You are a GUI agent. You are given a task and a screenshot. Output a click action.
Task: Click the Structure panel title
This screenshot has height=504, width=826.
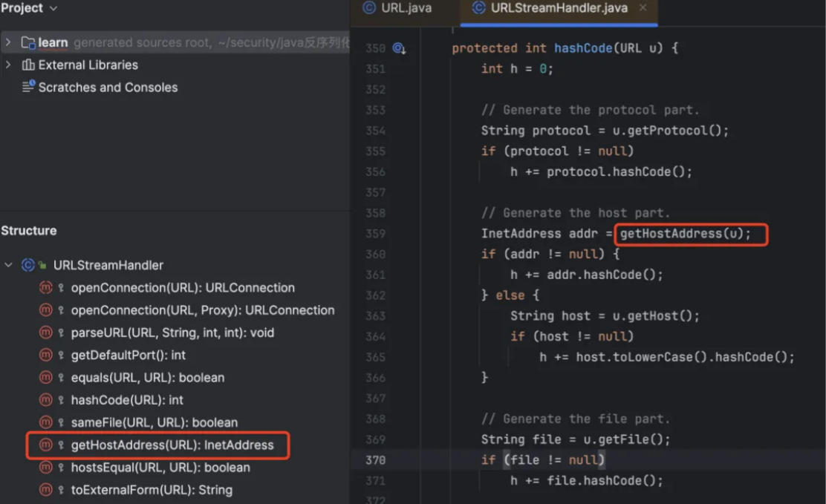point(28,231)
